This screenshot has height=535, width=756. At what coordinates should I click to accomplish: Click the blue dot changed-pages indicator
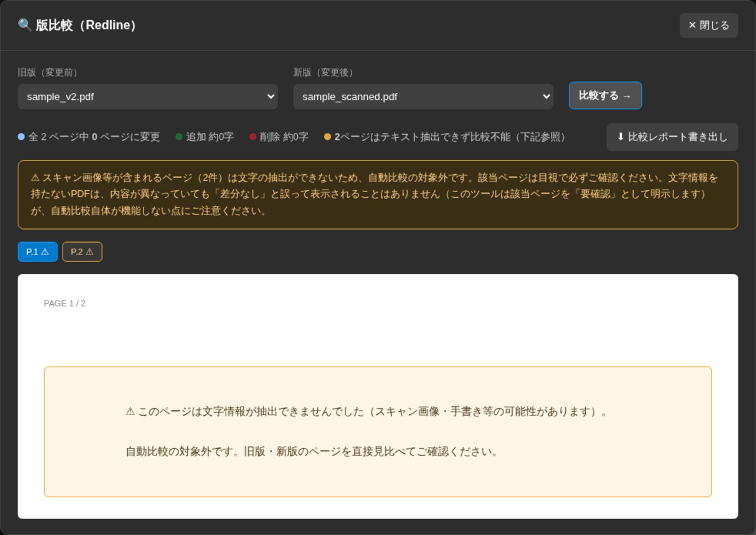[21, 137]
